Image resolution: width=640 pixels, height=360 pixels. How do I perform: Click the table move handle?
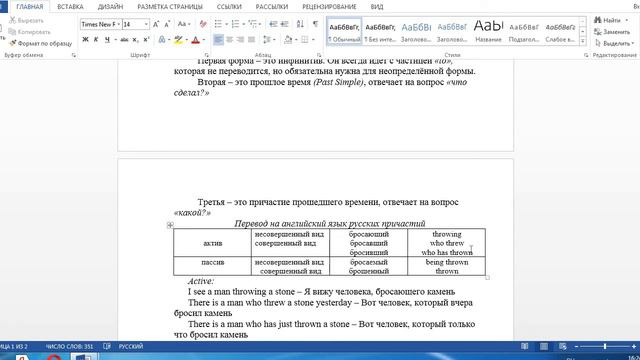(170, 225)
